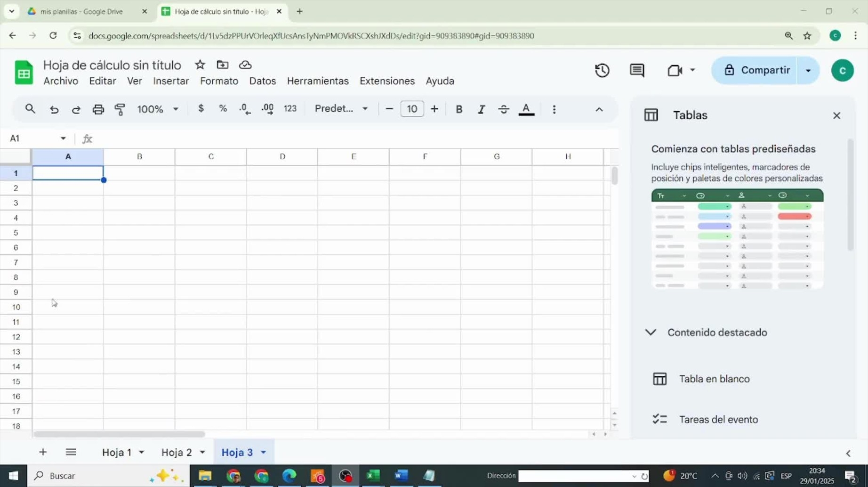Click the Compartir button
The height and width of the screenshot is (487, 868).
pos(756,71)
